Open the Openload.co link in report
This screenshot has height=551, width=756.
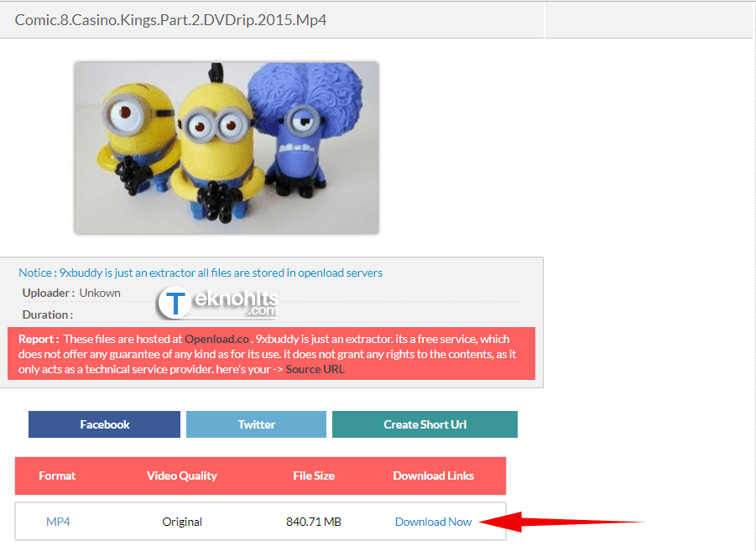pos(217,339)
